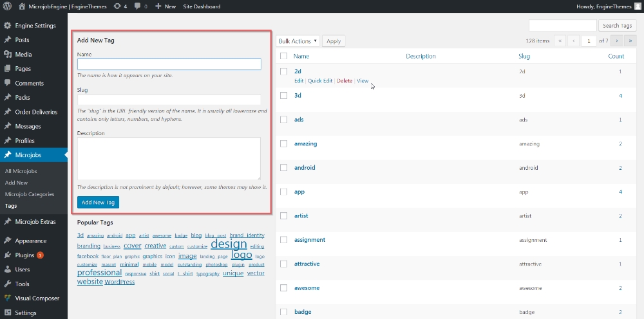Click the Media icon in sidebar
Viewport: 644px width, 319px height.
tap(7, 54)
